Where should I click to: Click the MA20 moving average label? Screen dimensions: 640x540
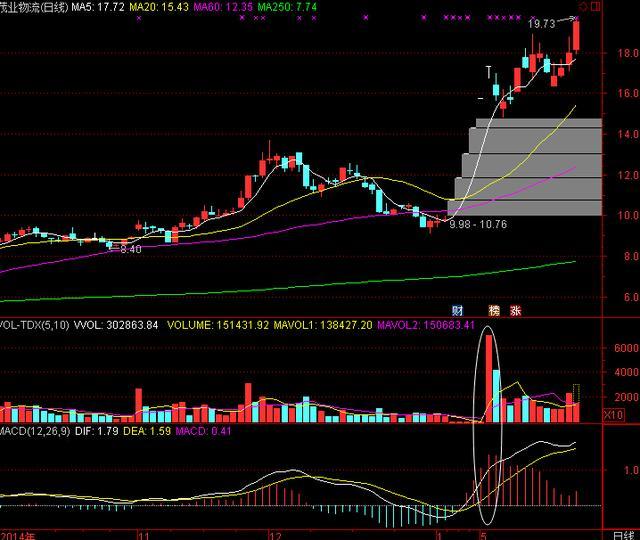tap(158, 6)
